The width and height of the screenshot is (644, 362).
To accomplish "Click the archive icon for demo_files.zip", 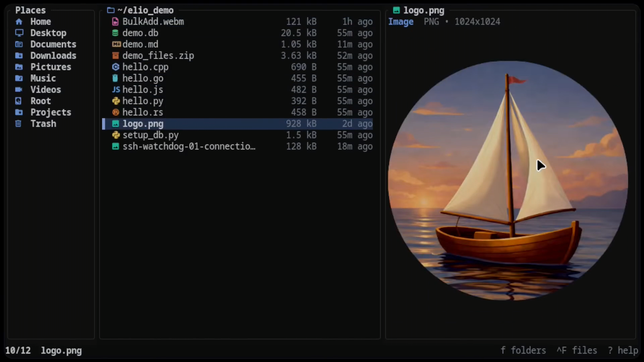I will 115,56.
